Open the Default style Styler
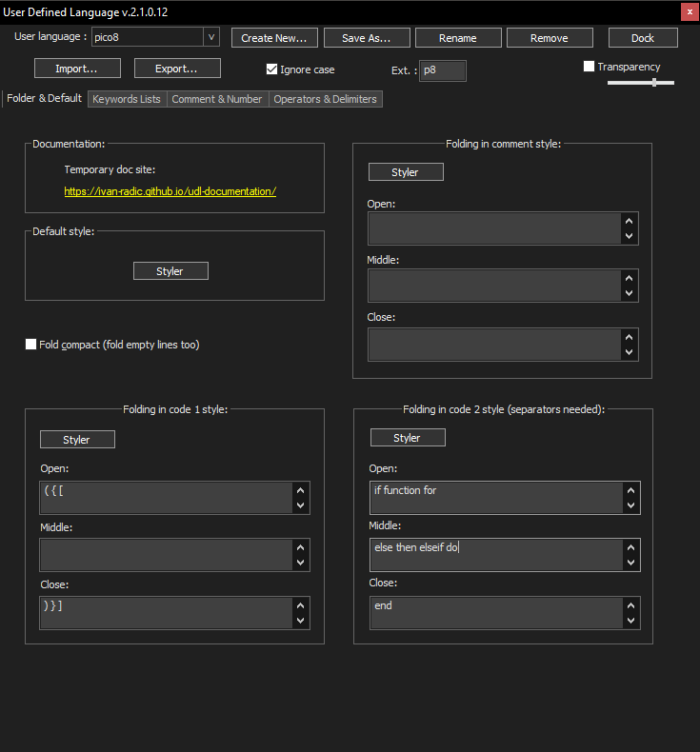 (170, 271)
